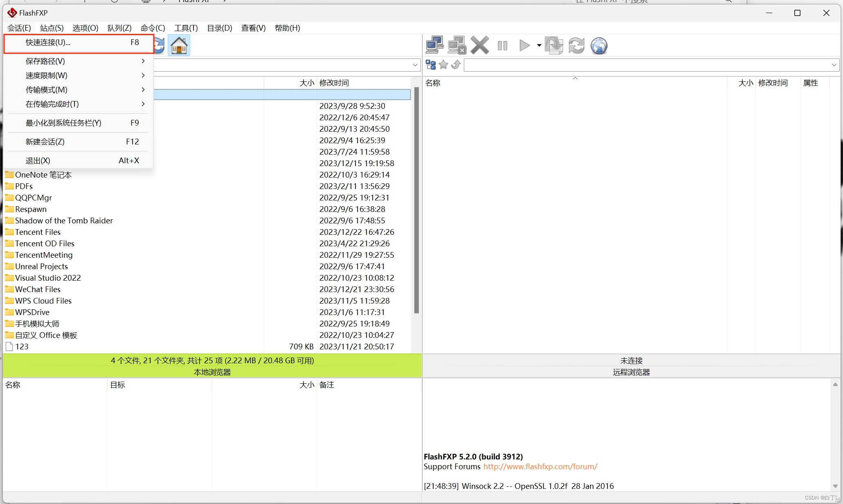The image size is (843, 504).
Task: Click the remote folder tree icon
Action: point(431,65)
